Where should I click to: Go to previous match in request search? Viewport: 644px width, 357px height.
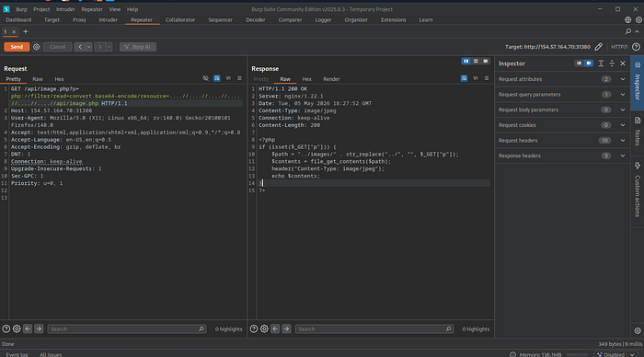click(28, 328)
